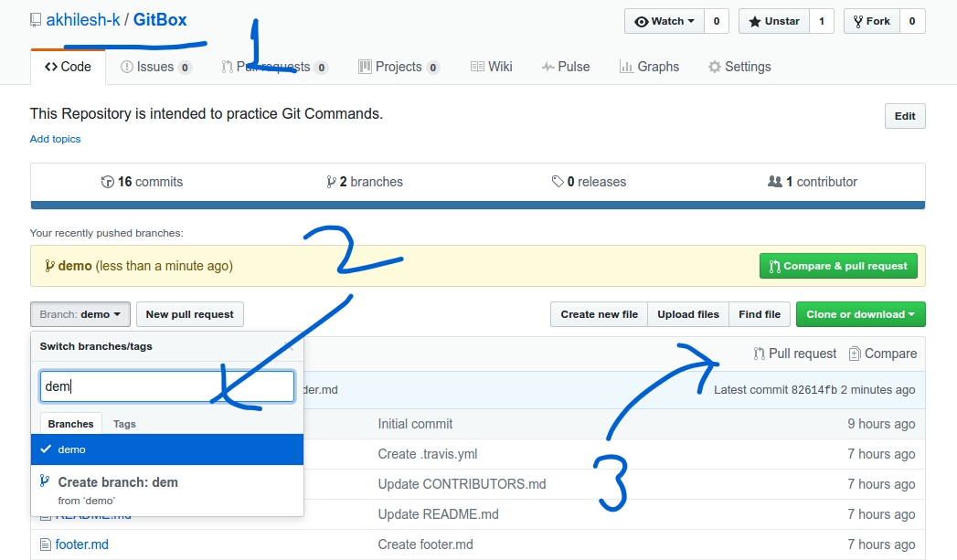The image size is (957, 560).
Task: Click the Settings gear icon
Action: coord(715,67)
